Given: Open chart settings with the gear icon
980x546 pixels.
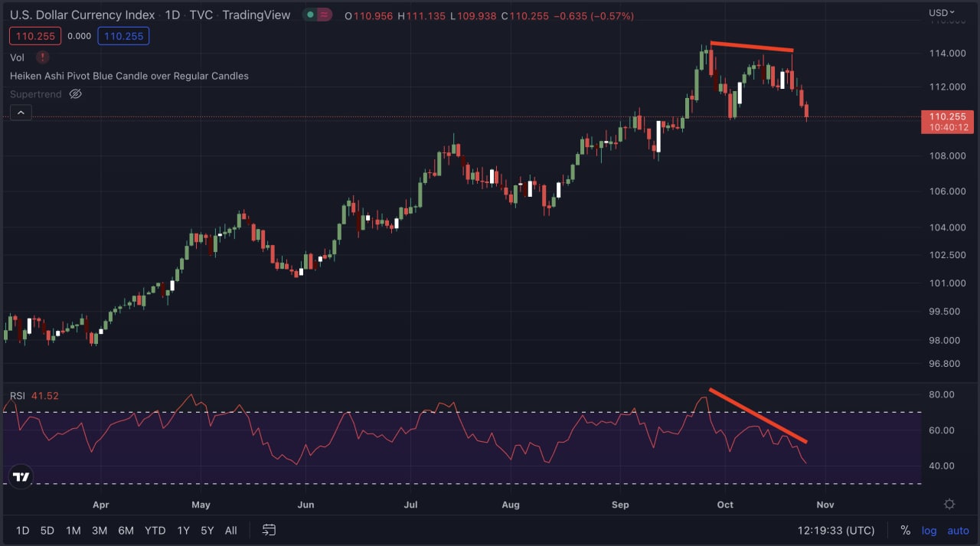Looking at the screenshot, I should 949,505.
